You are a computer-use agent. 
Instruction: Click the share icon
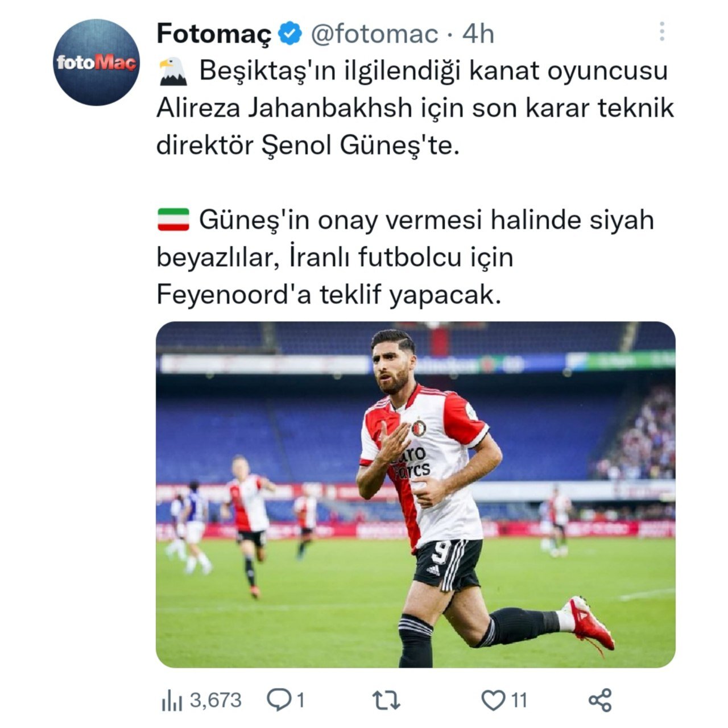point(600,700)
